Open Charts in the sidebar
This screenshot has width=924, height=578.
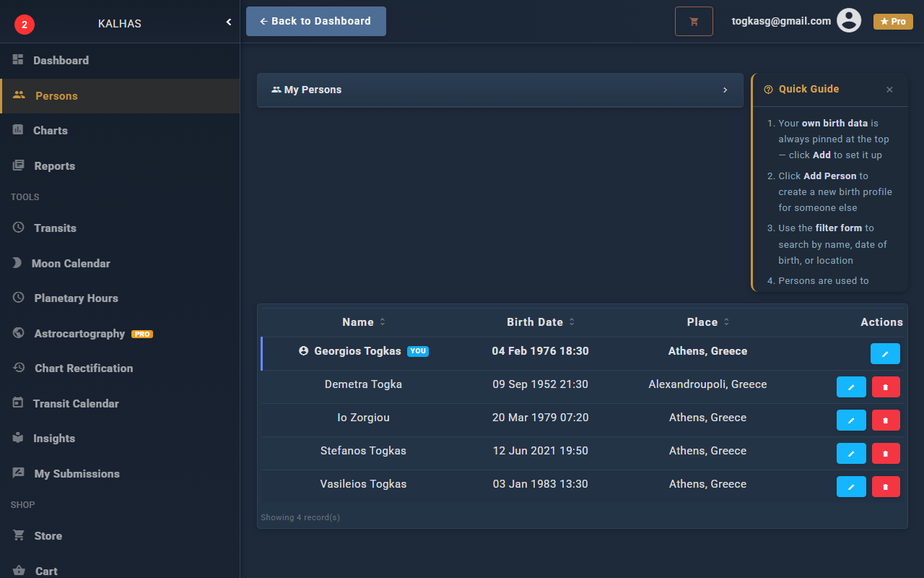(x=51, y=131)
